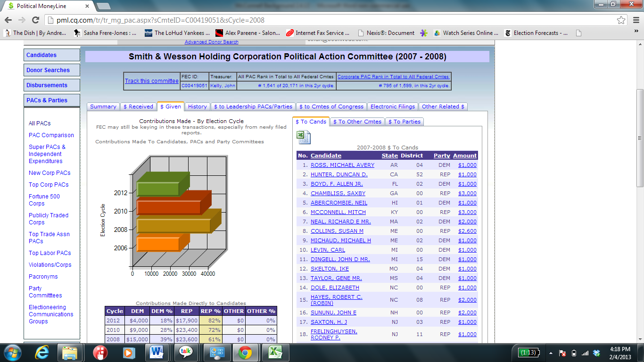The width and height of the screenshot is (644, 362).
Task: Open Windows Start button
Action: point(12,353)
